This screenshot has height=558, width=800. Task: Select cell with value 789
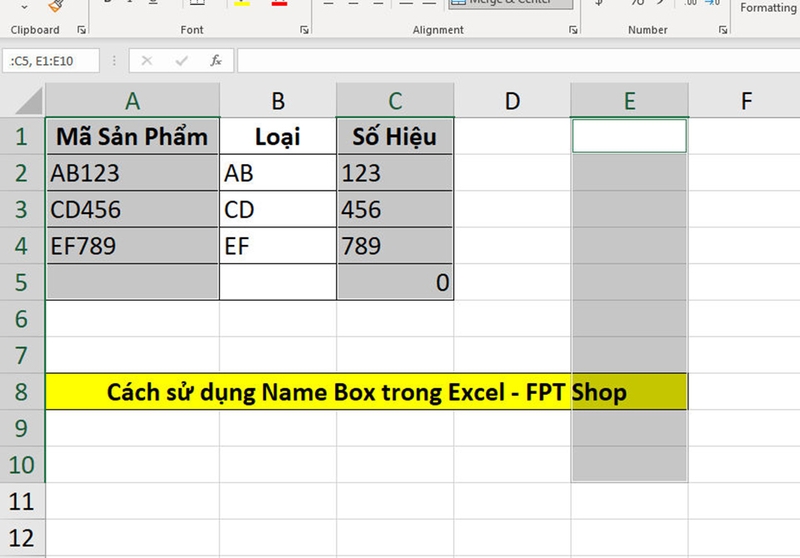[395, 246]
